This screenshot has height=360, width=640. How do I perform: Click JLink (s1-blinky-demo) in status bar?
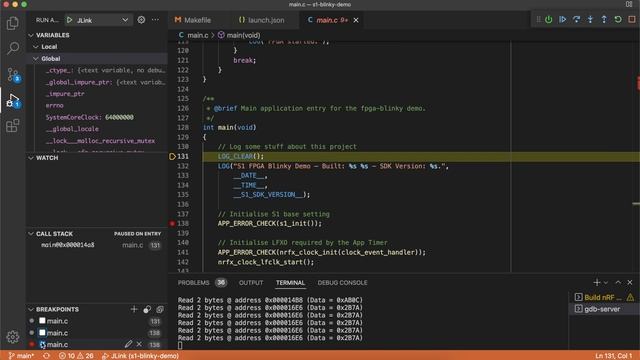click(x=140, y=356)
